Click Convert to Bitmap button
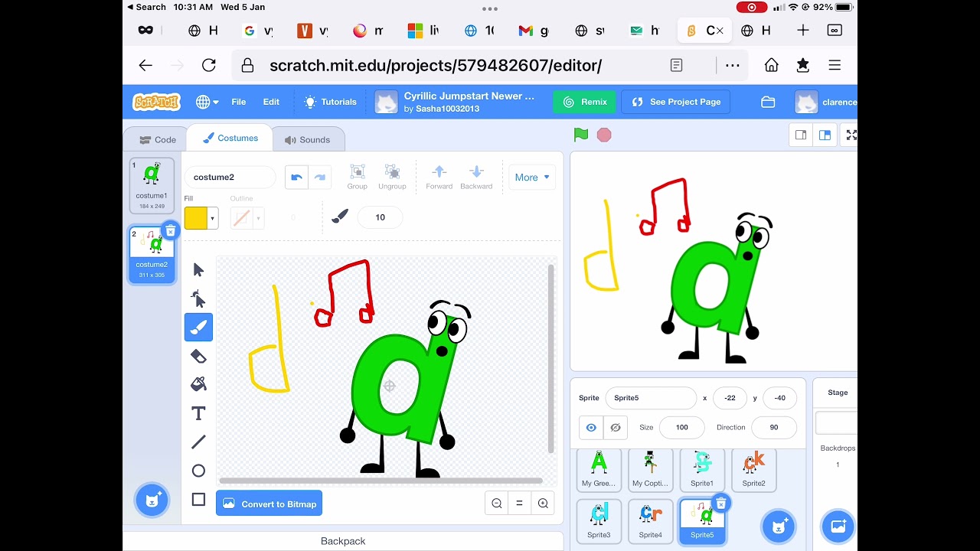Screen dimensions: 980x551 269,504
